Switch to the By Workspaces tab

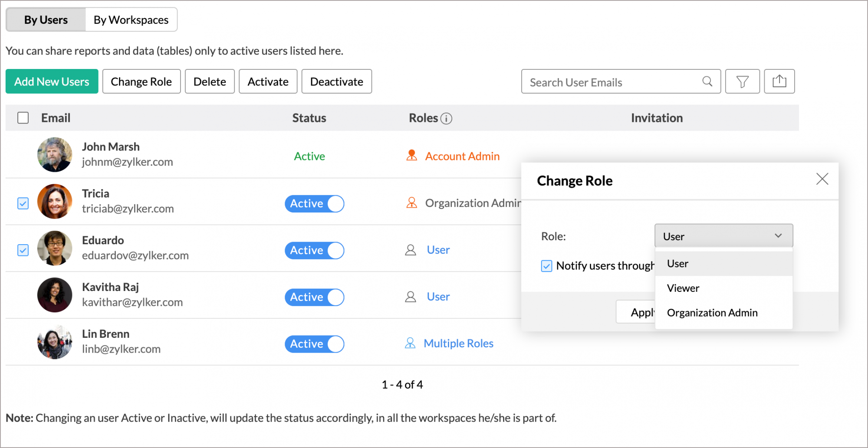[x=131, y=19]
